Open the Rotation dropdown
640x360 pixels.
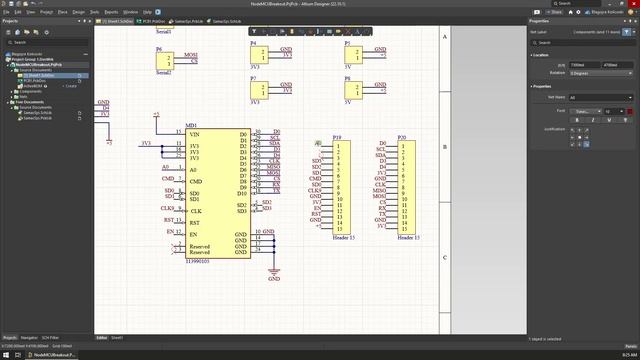point(601,73)
